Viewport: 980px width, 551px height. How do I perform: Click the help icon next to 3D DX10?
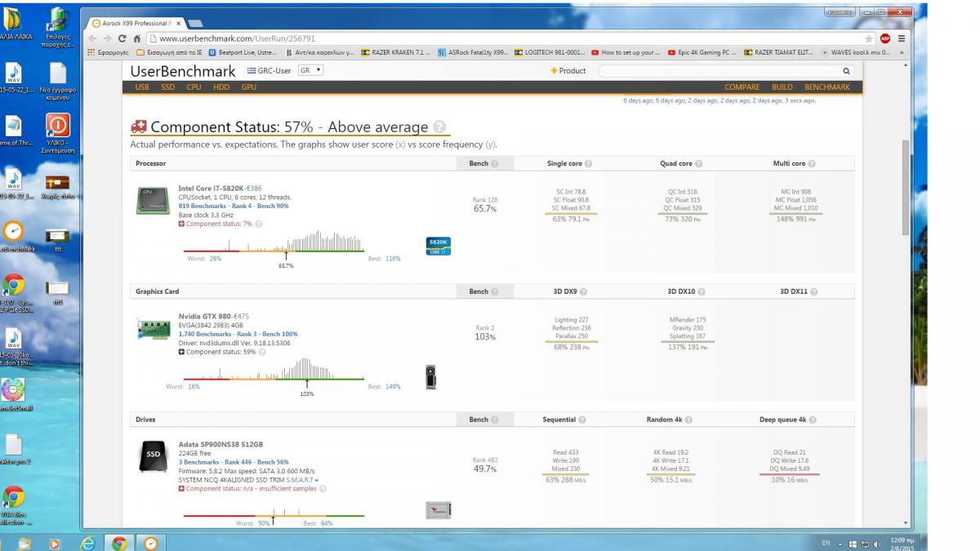(x=702, y=291)
